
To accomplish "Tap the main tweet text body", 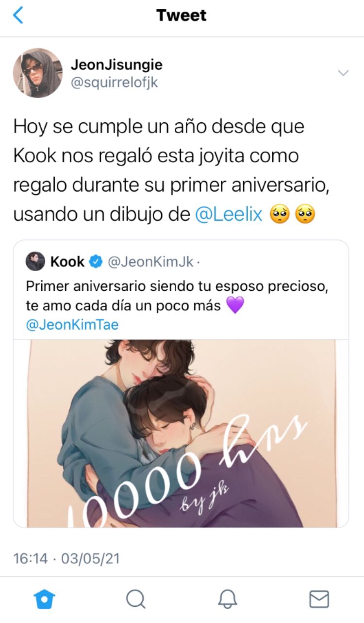I will coord(172,170).
